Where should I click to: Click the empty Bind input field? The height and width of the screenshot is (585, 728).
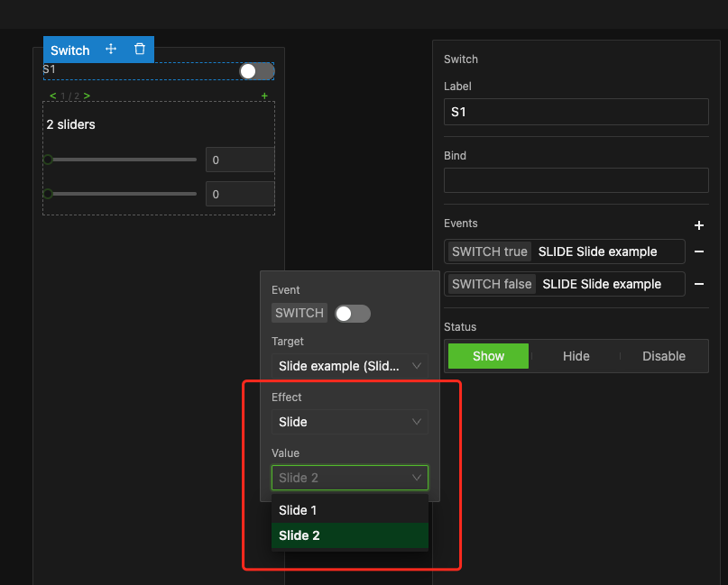576,180
